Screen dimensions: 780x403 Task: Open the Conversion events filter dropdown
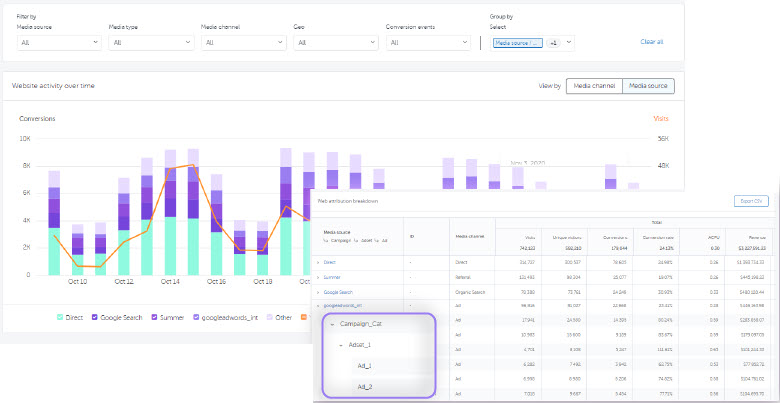click(426, 43)
